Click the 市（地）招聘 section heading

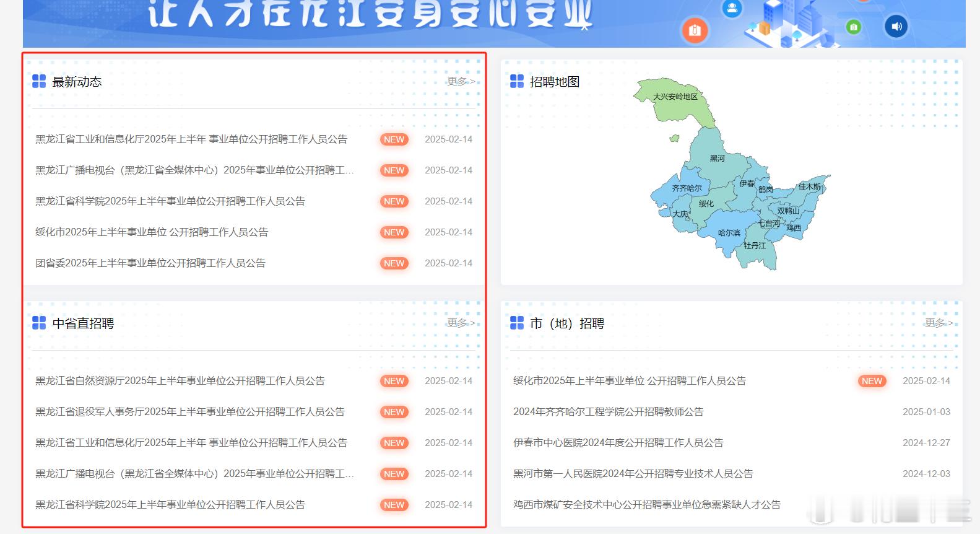click(567, 323)
